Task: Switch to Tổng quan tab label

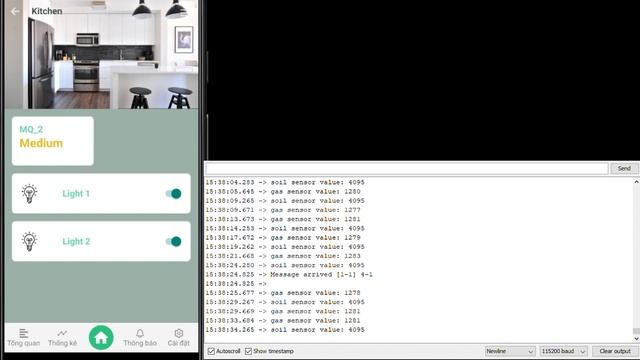Action: (x=24, y=343)
